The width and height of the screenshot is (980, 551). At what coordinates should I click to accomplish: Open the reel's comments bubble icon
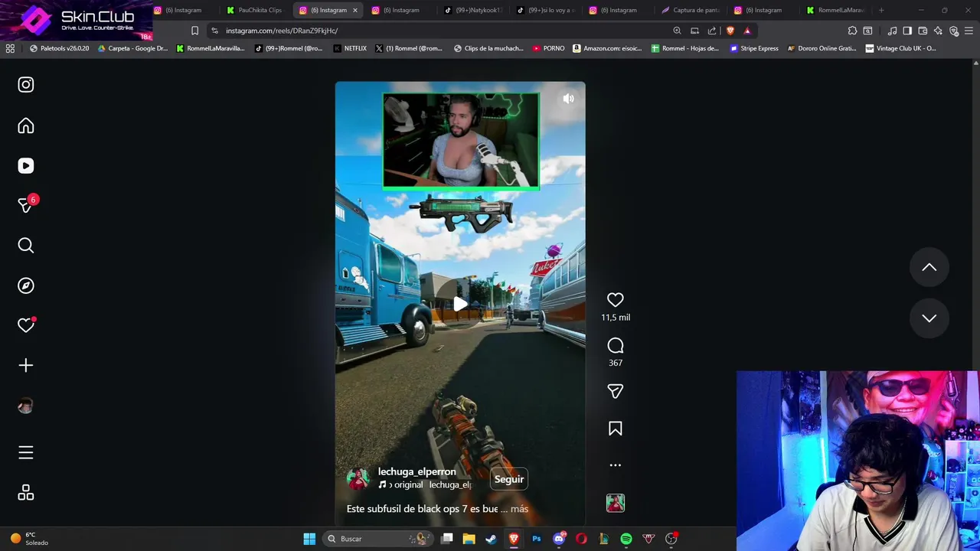pyautogui.click(x=616, y=346)
